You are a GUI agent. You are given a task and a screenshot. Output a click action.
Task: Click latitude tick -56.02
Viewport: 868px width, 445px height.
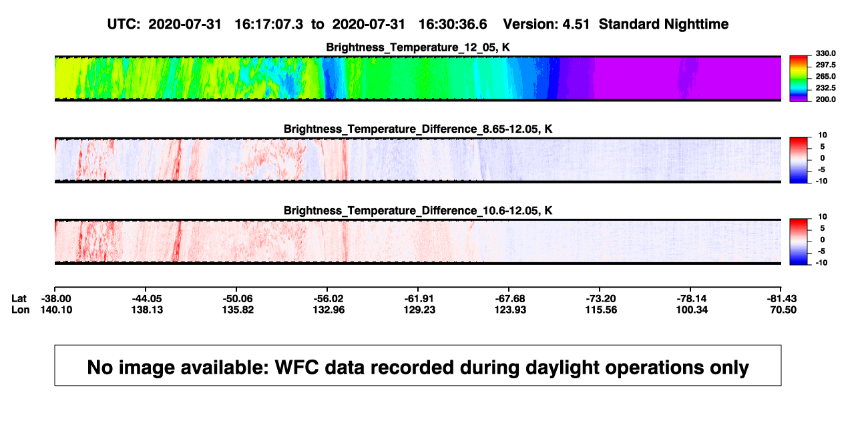[329, 298]
